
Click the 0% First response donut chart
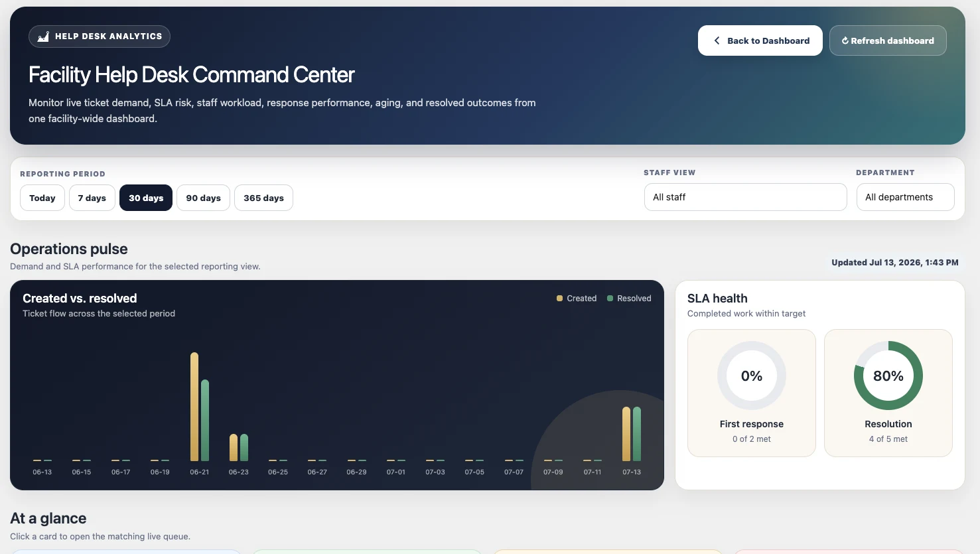pos(752,376)
